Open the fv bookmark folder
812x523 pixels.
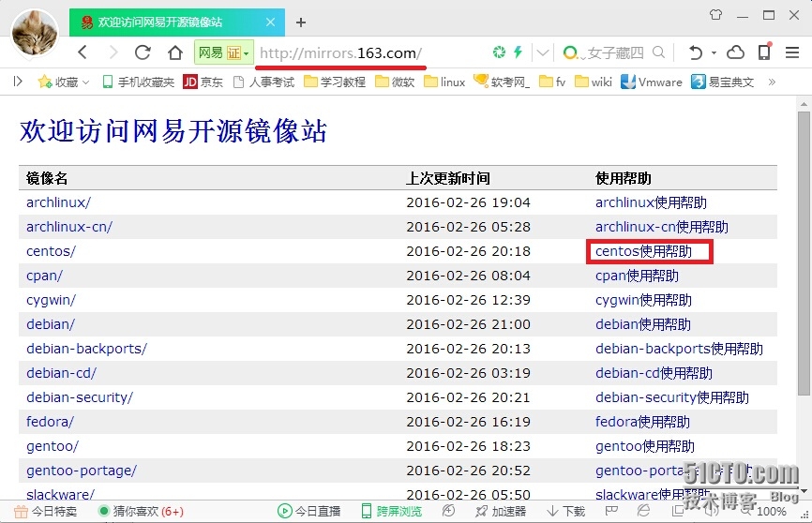click(552, 82)
